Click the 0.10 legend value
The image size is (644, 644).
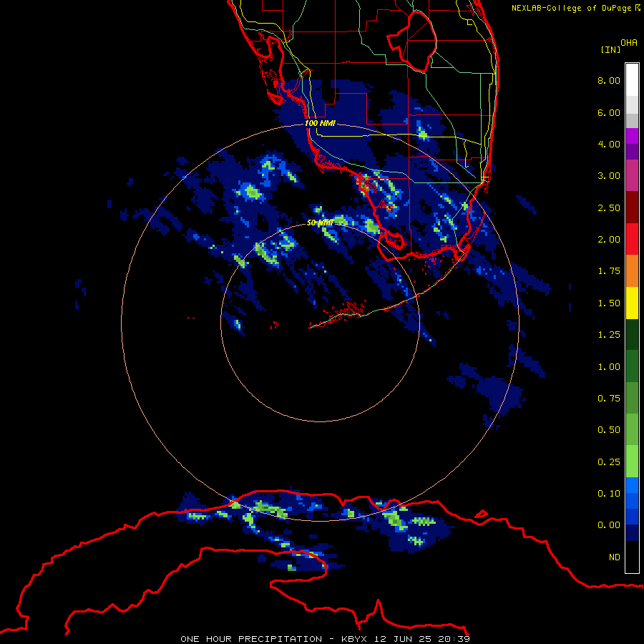tap(609, 494)
